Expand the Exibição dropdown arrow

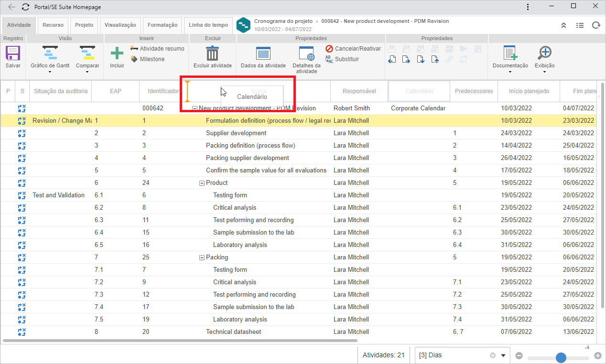coord(544,73)
